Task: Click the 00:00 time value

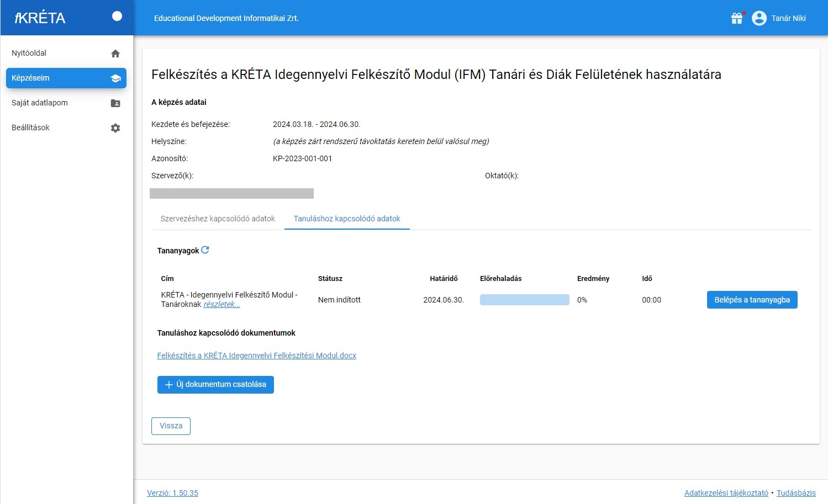Action: click(x=651, y=300)
